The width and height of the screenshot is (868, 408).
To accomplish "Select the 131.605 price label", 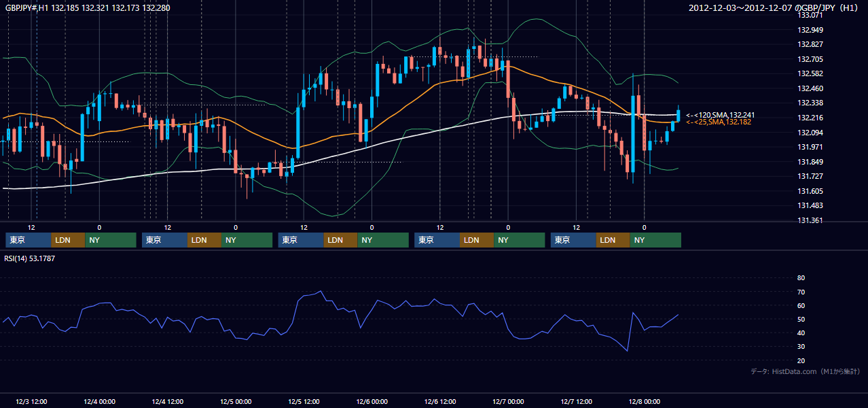I will tap(810, 191).
